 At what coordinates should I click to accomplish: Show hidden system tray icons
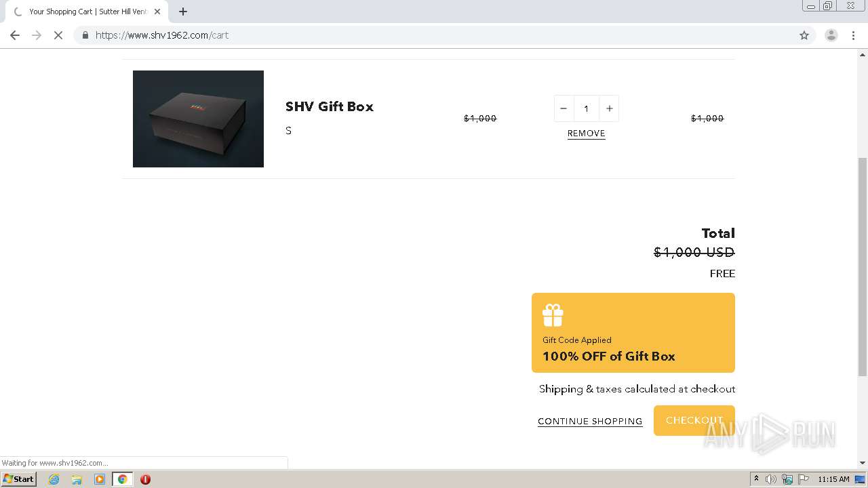pos(756,479)
